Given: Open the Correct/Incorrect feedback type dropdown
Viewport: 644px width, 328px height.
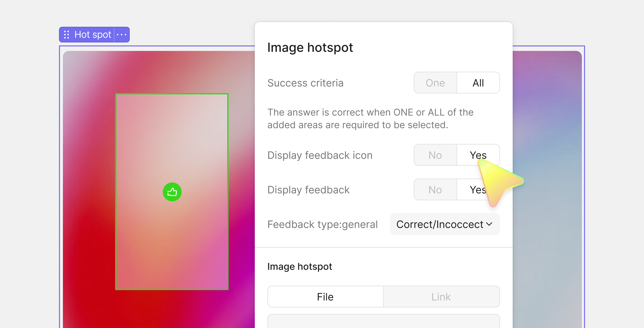Looking at the screenshot, I should tap(440, 224).
